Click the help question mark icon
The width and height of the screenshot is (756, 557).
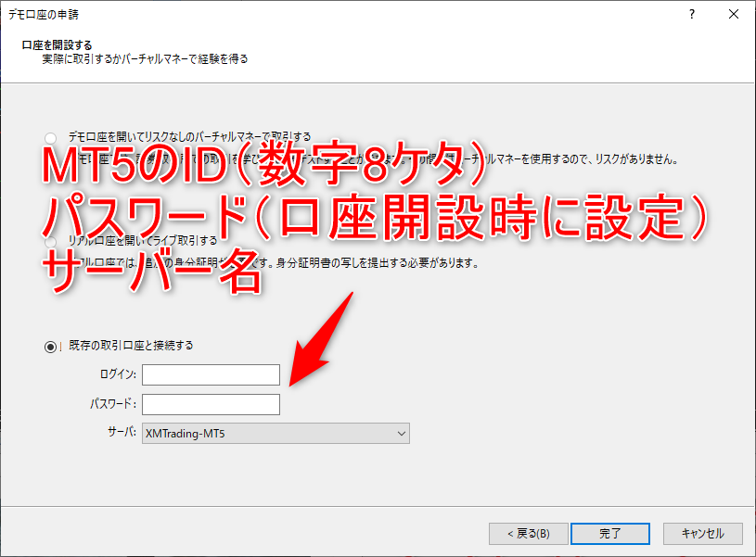pos(692,14)
